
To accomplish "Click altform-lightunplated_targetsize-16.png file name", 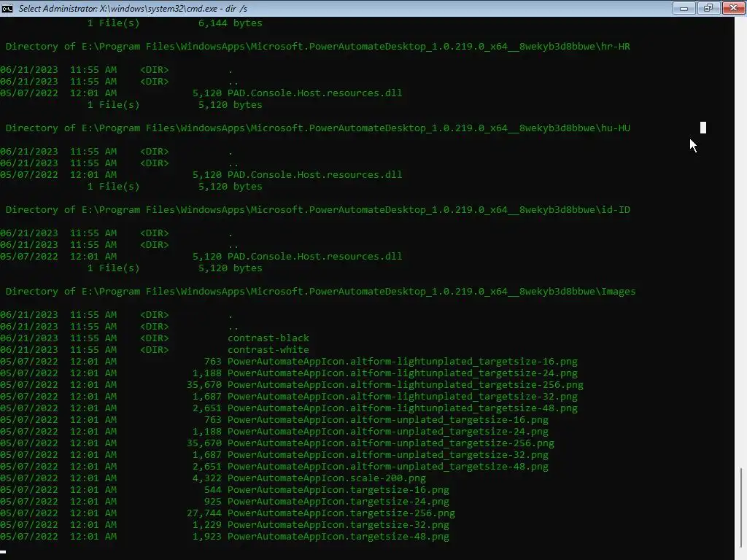I will [403, 362].
